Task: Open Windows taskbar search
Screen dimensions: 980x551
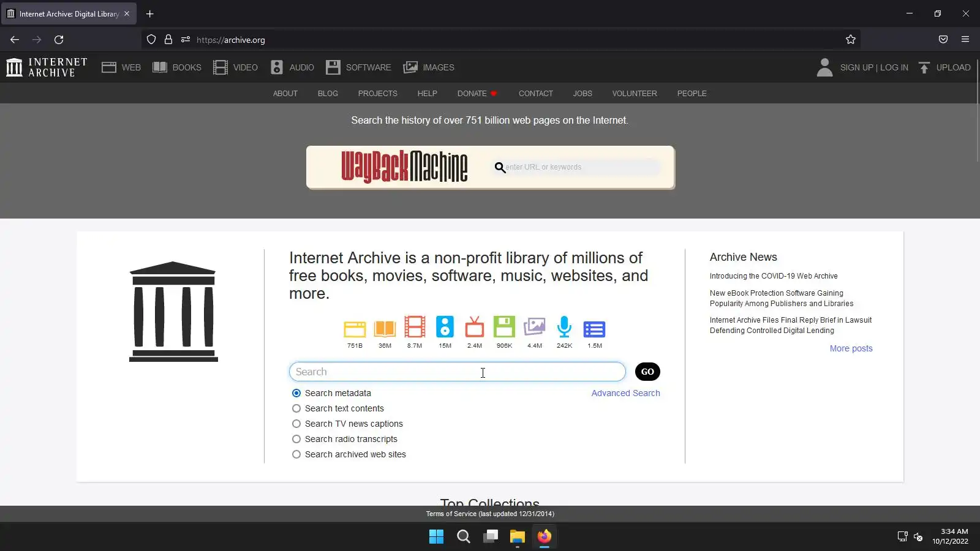Action: pyautogui.click(x=464, y=537)
